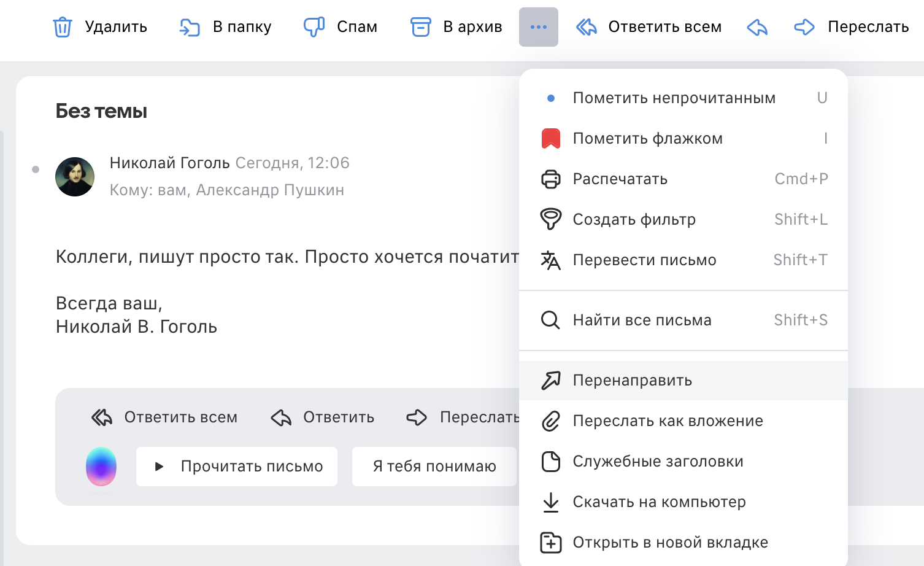Click the Ответить всем arrows icon below the message
Image resolution: width=924 pixels, height=566 pixels.
coord(102,417)
